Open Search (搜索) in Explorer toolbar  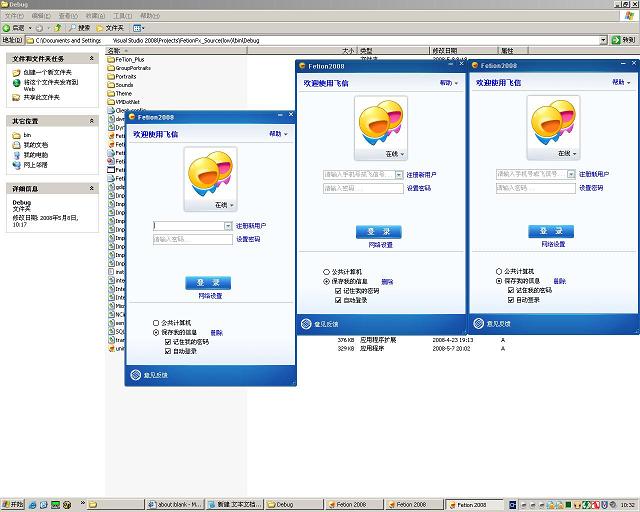click(79, 28)
